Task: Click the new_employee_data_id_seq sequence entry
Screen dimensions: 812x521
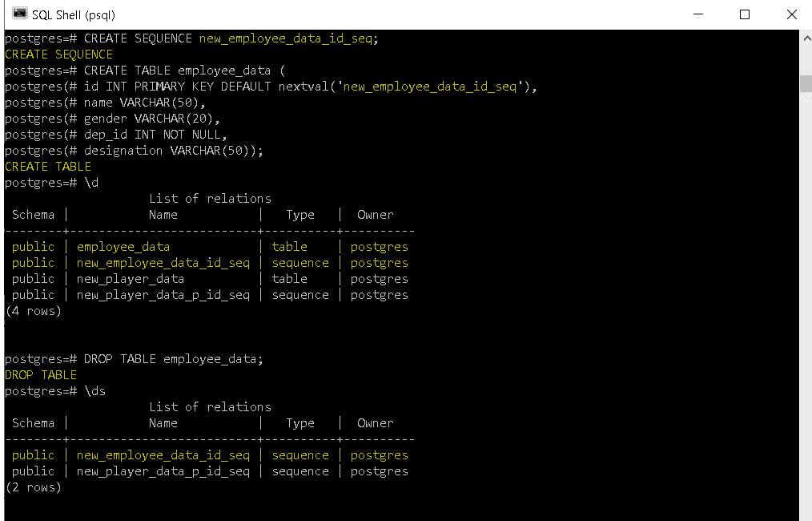Action: [163, 262]
